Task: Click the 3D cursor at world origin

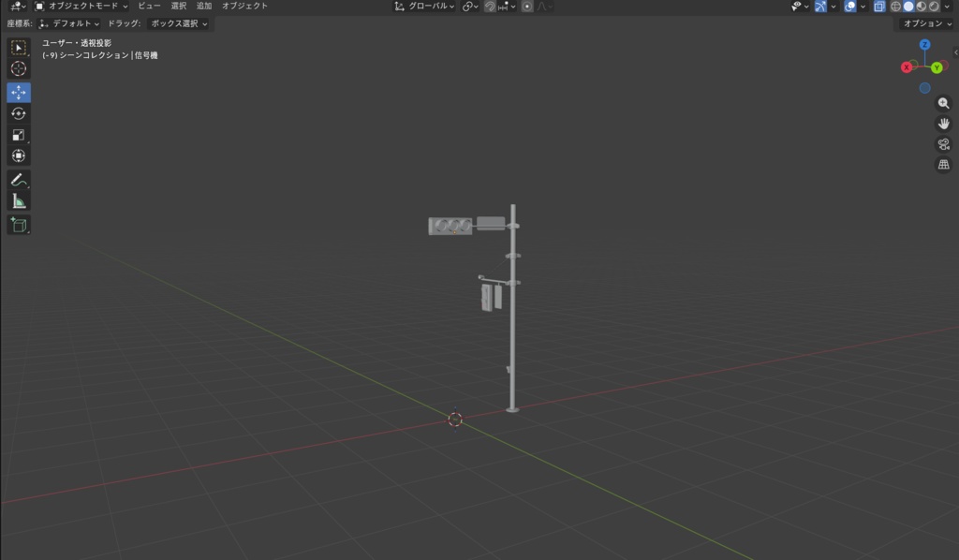Action: [455, 420]
